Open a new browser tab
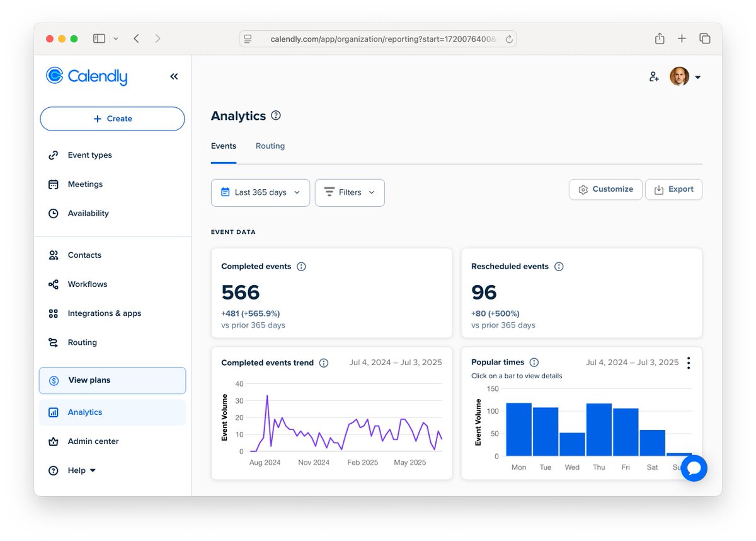Screen dimensions: 756x541 682,38
